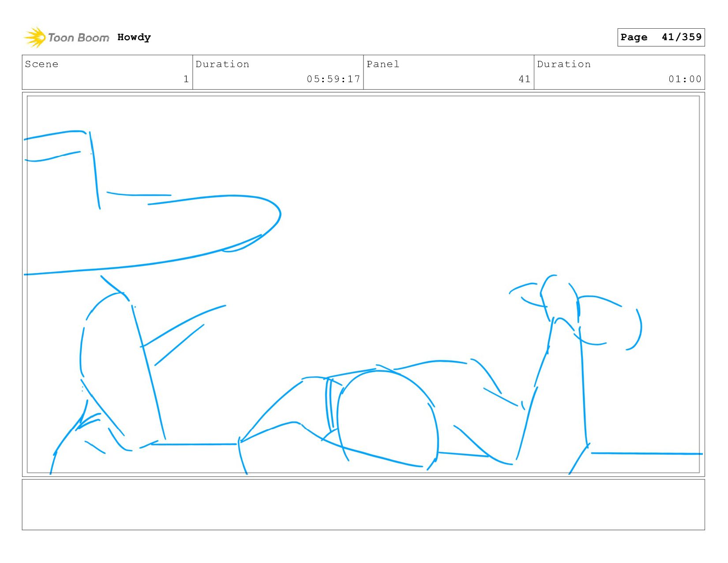Click the "Scene" header label
Viewport: 728px width, 563px height.
point(41,64)
